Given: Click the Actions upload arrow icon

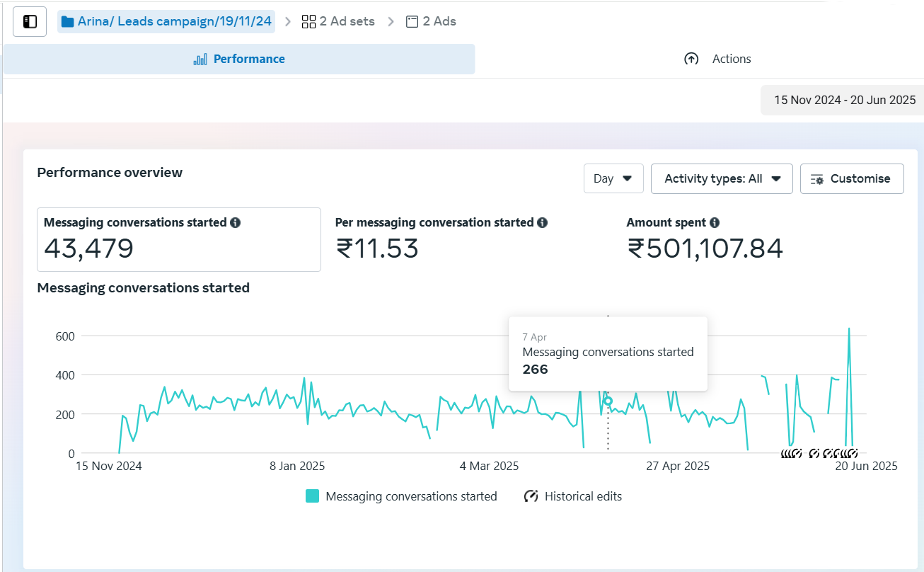Looking at the screenshot, I should click(691, 59).
